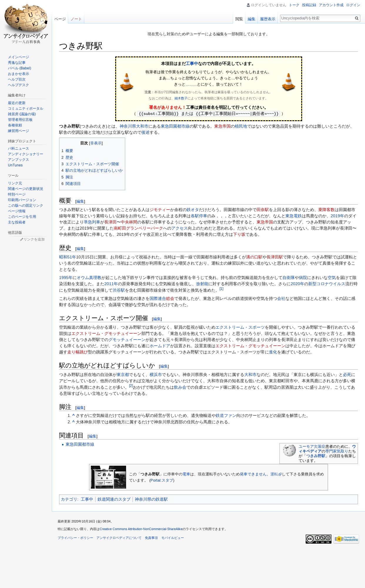365x588 pixels.
Task: Open ヘルプデスク link
Action: (x=19, y=85)
